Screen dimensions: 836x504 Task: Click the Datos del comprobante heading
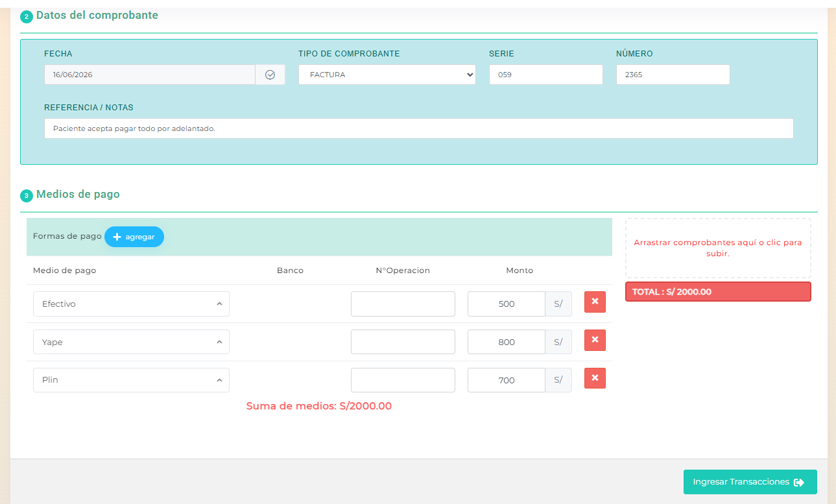(x=97, y=15)
